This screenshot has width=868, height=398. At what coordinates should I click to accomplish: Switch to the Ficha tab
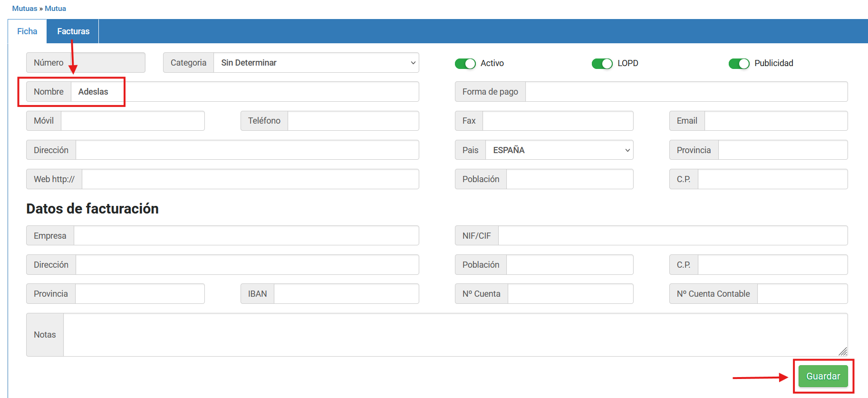[x=27, y=31]
